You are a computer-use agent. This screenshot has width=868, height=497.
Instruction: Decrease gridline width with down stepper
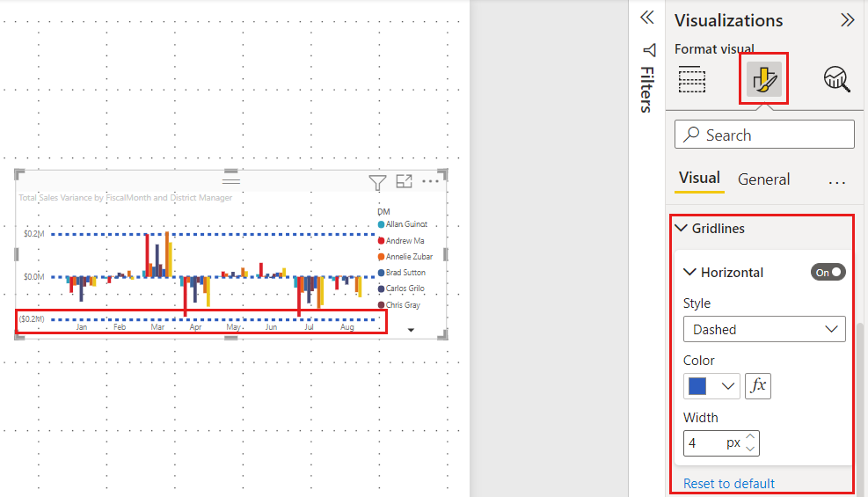[x=750, y=449]
